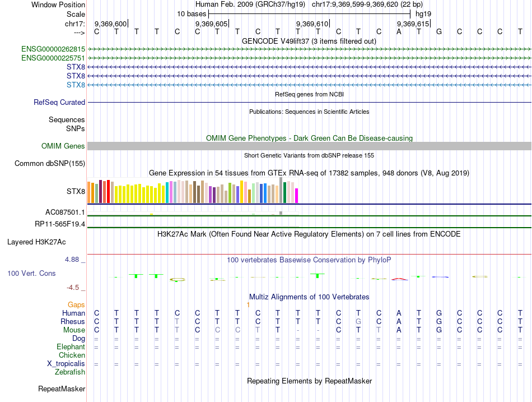Click the 100 Vert. Cons track label

(31, 273)
